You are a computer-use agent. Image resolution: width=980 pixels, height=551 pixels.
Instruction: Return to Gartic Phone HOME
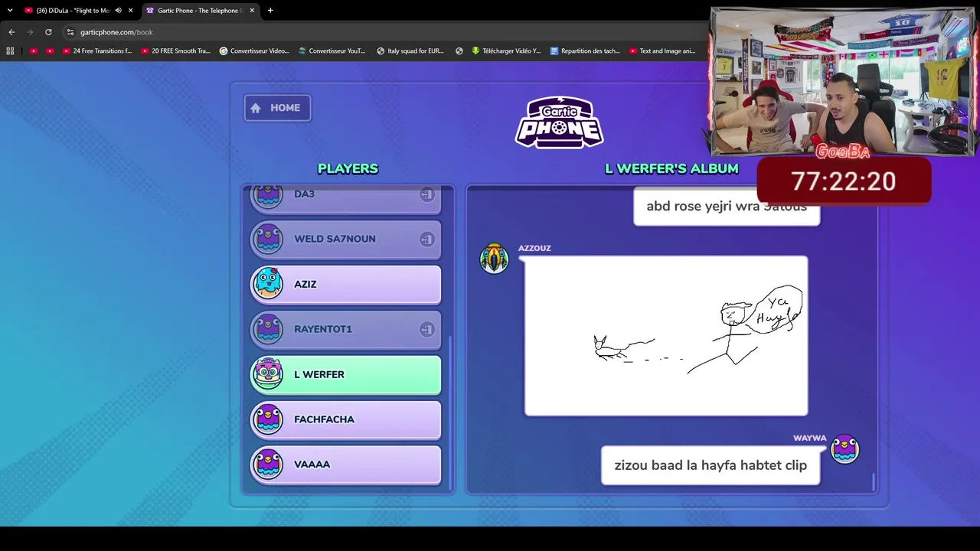[277, 108]
